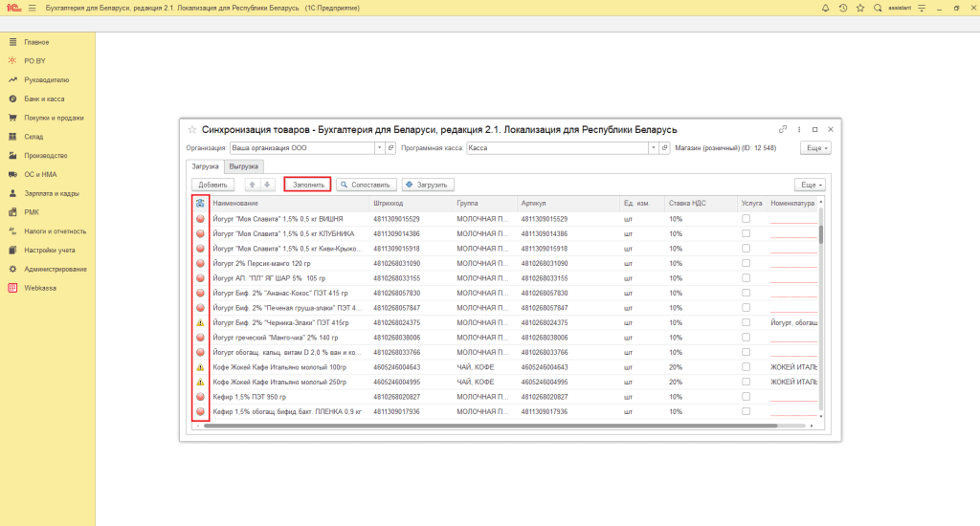980x526 pixels.
Task: Switch to the Выгрузка tab
Action: pos(244,166)
